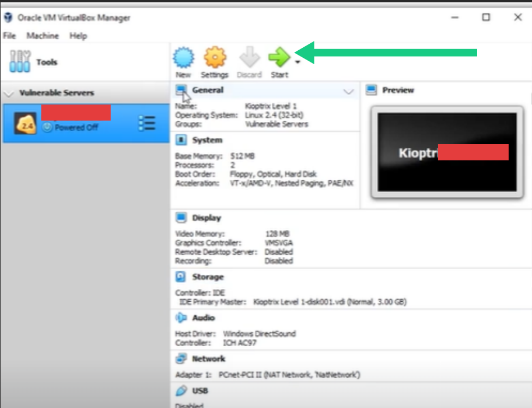532x408 pixels.
Task: Close the VirtualBox Manager window
Action: (518, 17)
